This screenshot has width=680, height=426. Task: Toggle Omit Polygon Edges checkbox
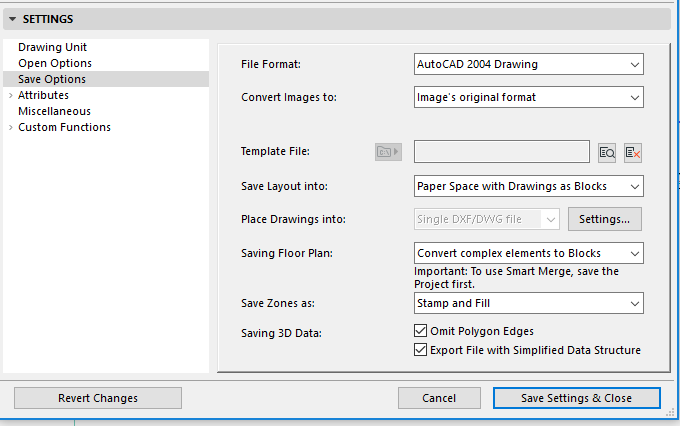[421, 332]
